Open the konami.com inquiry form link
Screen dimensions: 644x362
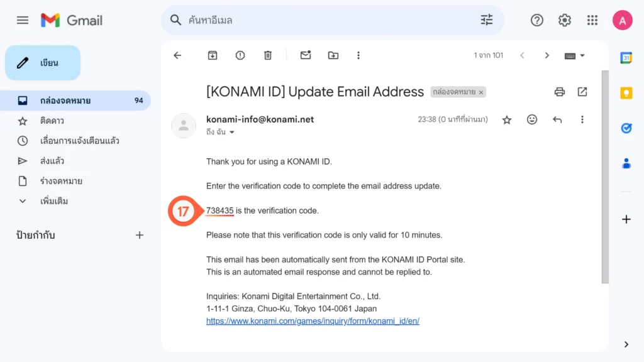point(313,321)
